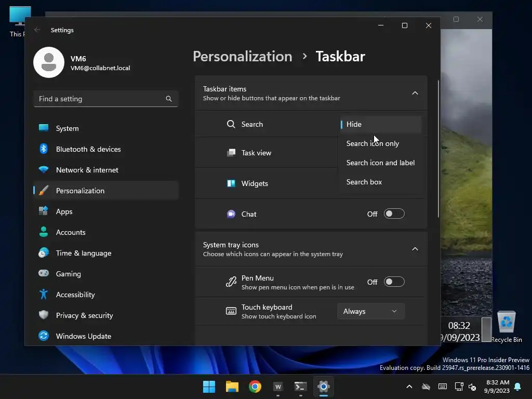Click the Pen Menu row label

(x=258, y=278)
